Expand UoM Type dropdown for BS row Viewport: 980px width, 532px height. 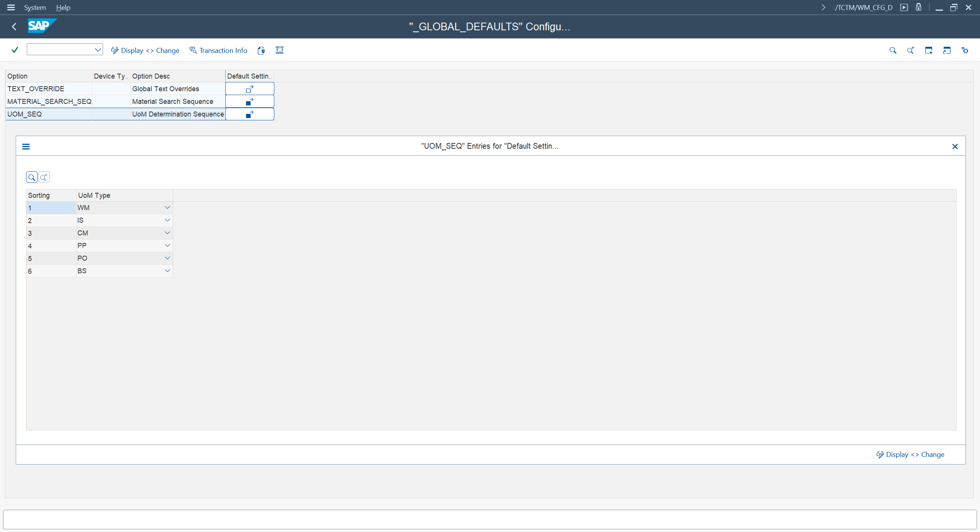click(x=167, y=271)
